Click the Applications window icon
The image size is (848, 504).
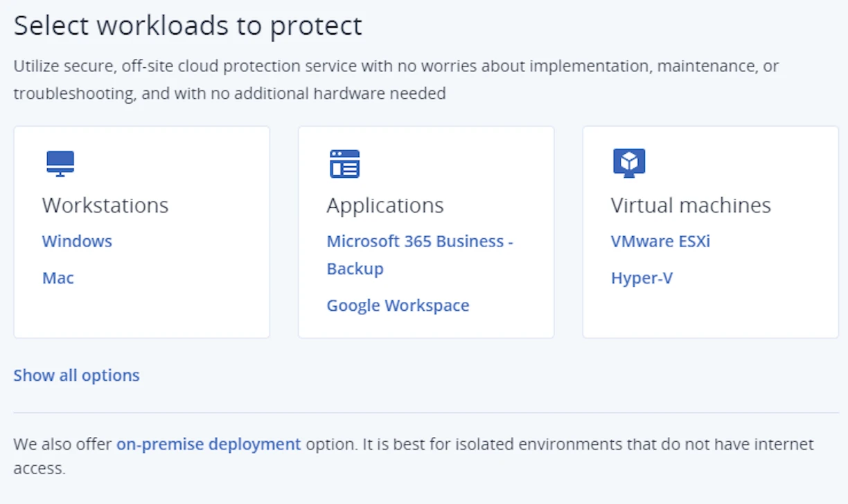coord(344,164)
